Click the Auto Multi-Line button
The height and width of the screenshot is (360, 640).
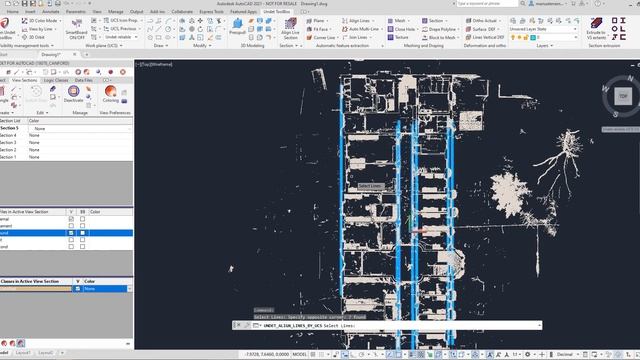[360, 29]
